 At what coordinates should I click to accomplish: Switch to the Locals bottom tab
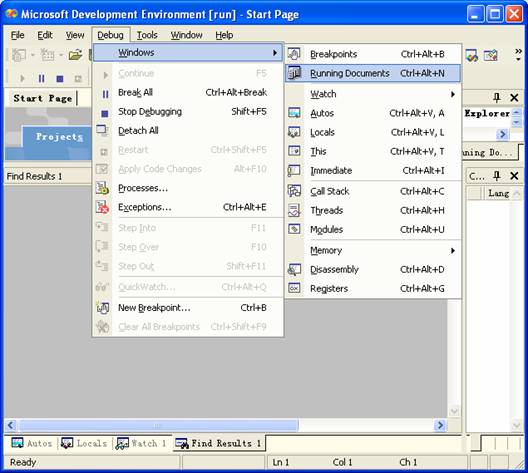[84, 443]
